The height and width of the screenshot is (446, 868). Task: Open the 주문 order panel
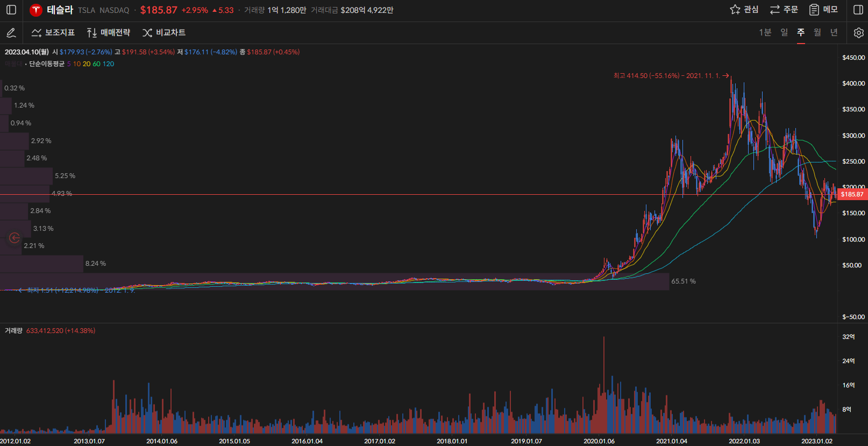click(x=784, y=10)
